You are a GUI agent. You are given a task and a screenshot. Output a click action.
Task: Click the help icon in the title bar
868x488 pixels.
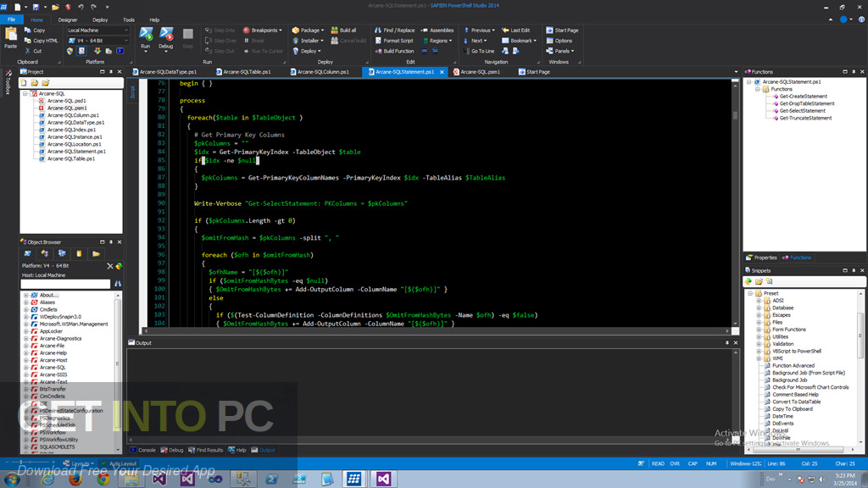click(861, 19)
